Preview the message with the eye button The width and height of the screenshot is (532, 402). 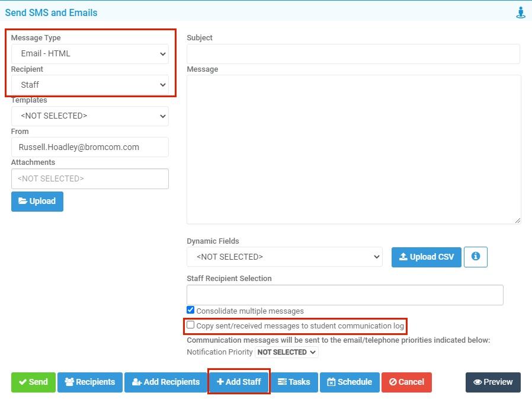coord(493,382)
